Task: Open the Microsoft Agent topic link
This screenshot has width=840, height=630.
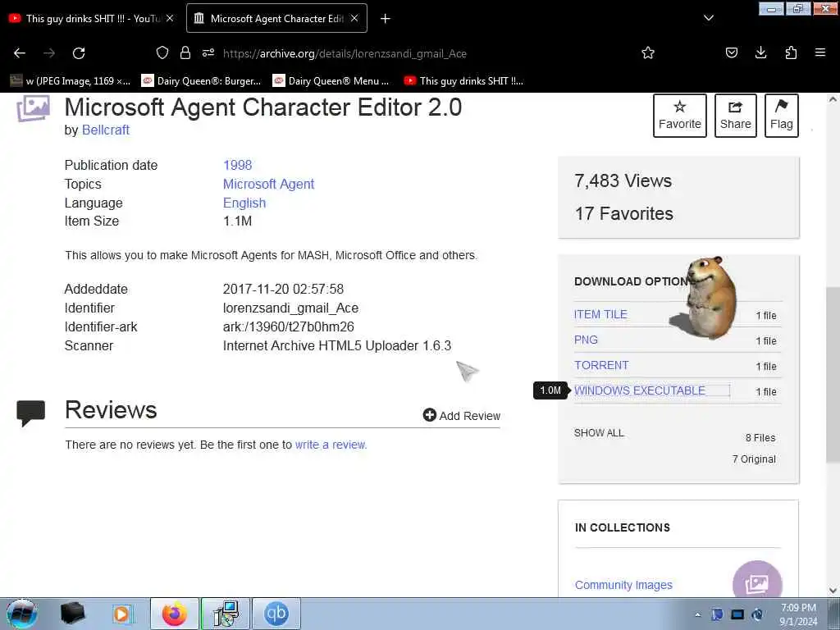Action: (268, 184)
